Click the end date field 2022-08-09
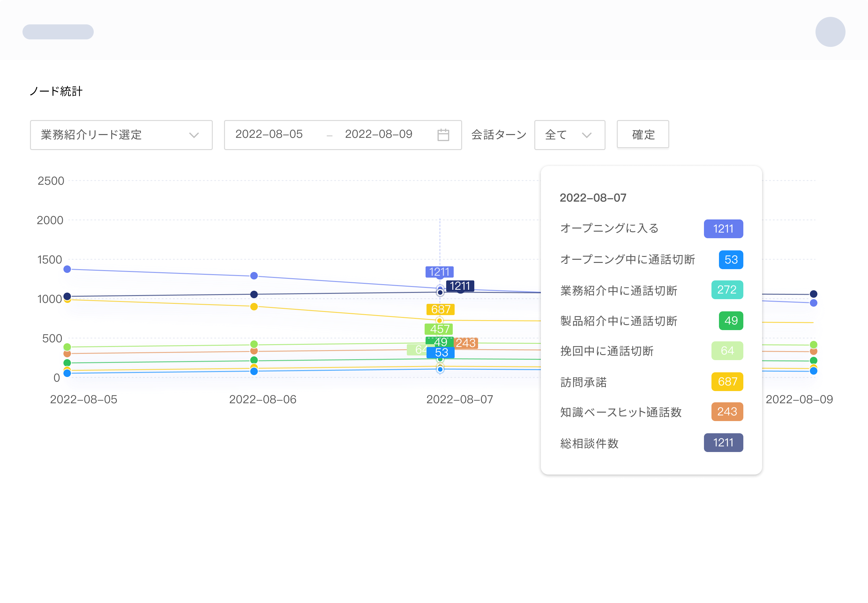The width and height of the screenshot is (868, 603). pyautogui.click(x=378, y=134)
